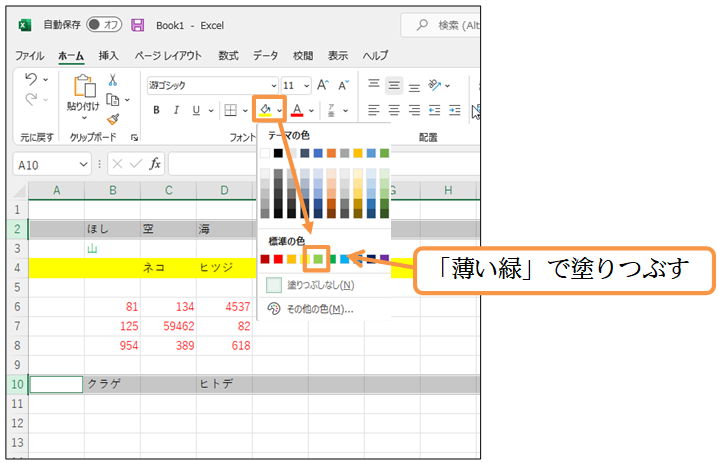Pick the light green standard color swatch

tap(318, 259)
